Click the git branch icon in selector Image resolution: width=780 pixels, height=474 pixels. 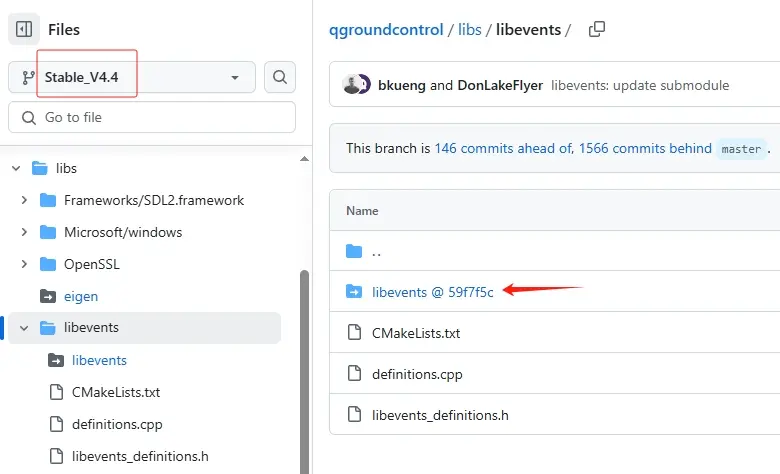point(28,78)
